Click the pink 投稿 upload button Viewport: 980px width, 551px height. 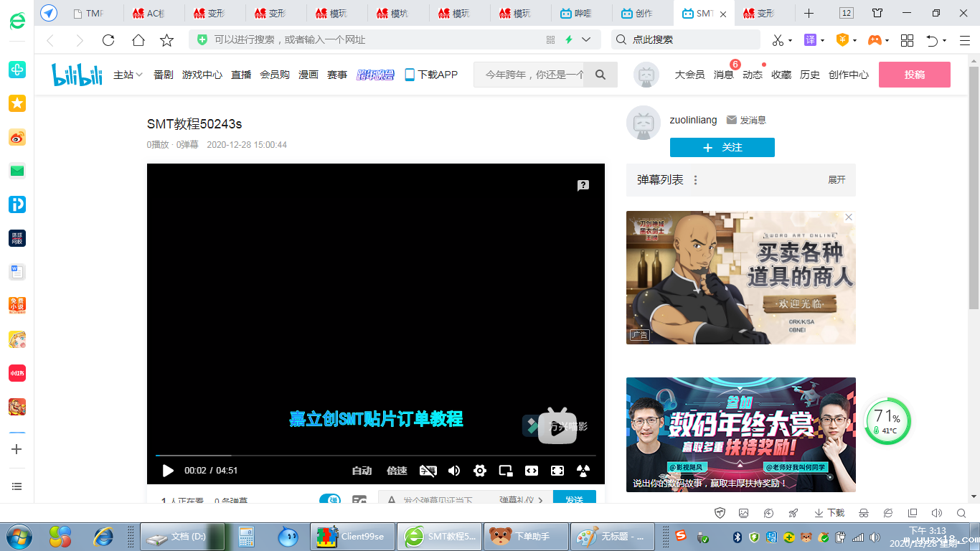pyautogui.click(x=914, y=75)
